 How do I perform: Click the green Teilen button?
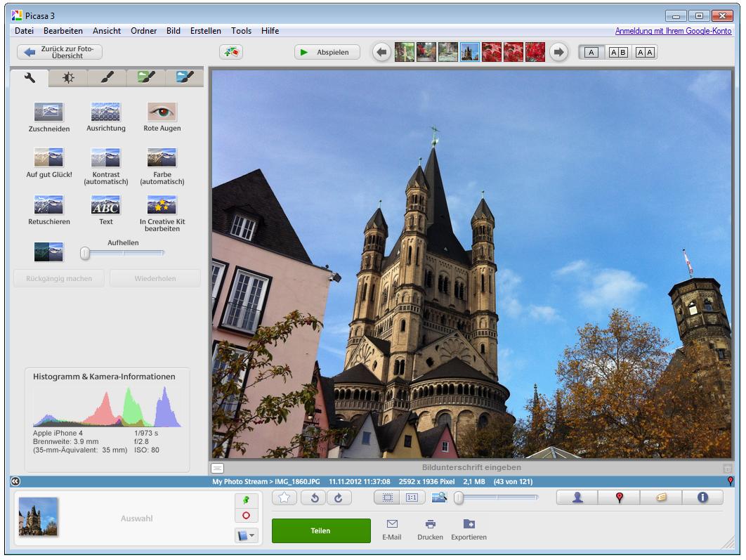[x=321, y=531]
